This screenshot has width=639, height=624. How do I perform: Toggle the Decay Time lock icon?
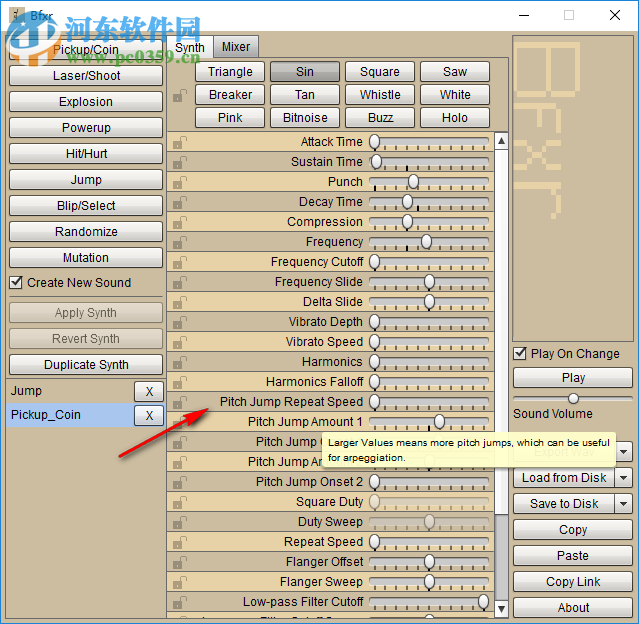[x=180, y=202]
